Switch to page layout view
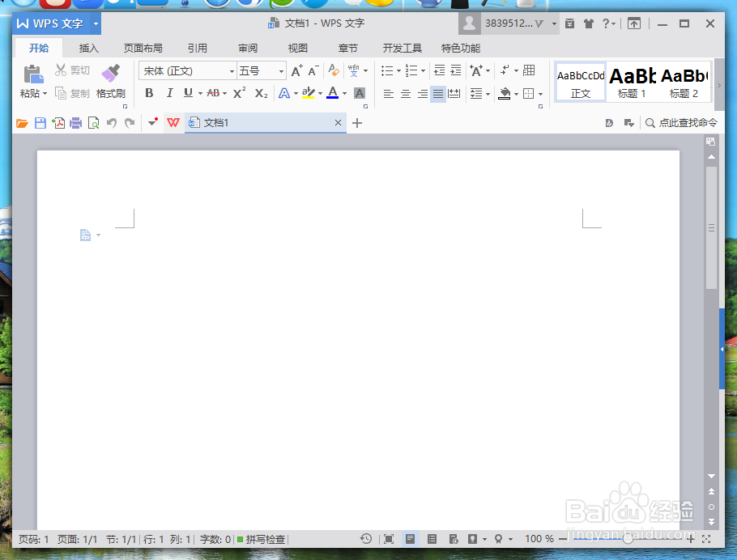Image resolution: width=737 pixels, height=560 pixels. [411, 539]
